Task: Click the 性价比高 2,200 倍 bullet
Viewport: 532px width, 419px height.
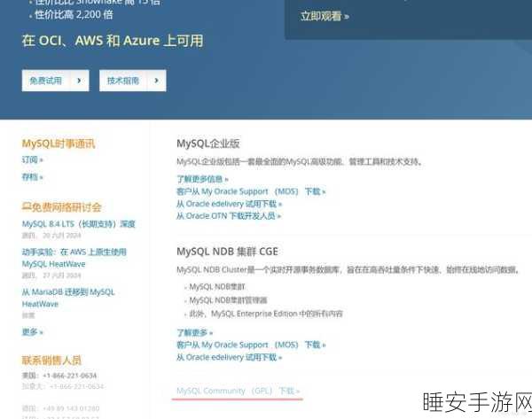Action: click(x=74, y=14)
